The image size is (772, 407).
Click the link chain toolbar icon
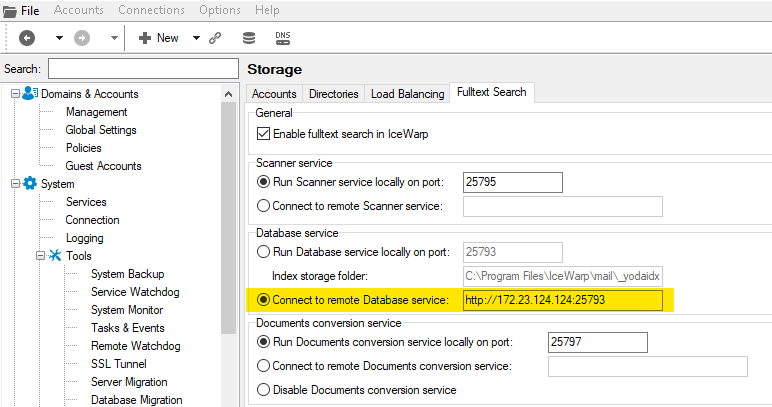pyautogui.click(x=215, y=38)
